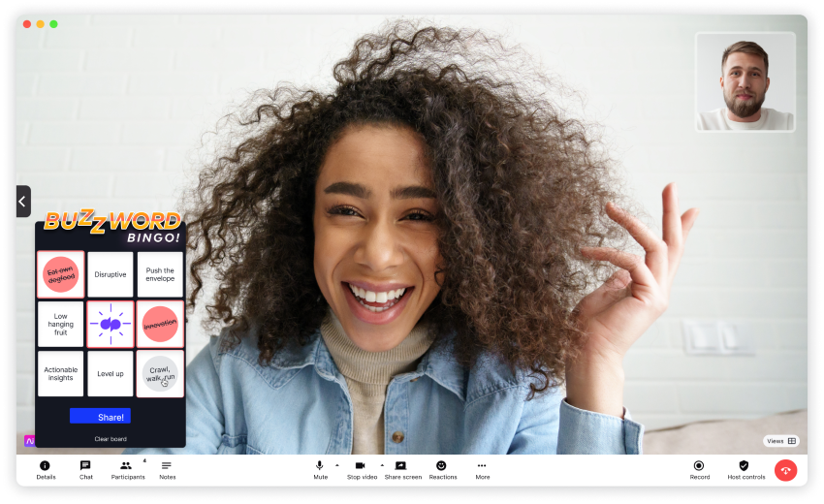Screen dimensions: 824x504
Task: Mark the 'Disruptive' bingo square
Action: tap(111, 274)
